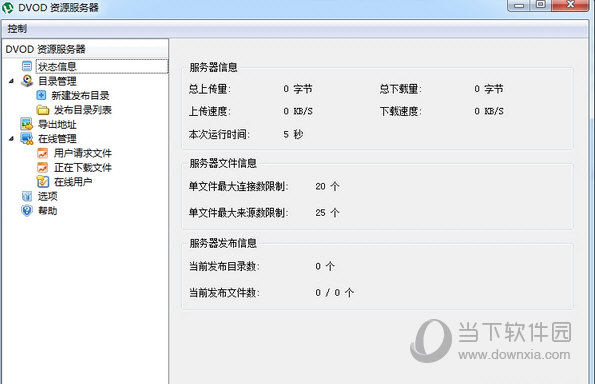595x384 pixels.
Task: Click the 5 秒 runtime value
Action: pos(293,134)
